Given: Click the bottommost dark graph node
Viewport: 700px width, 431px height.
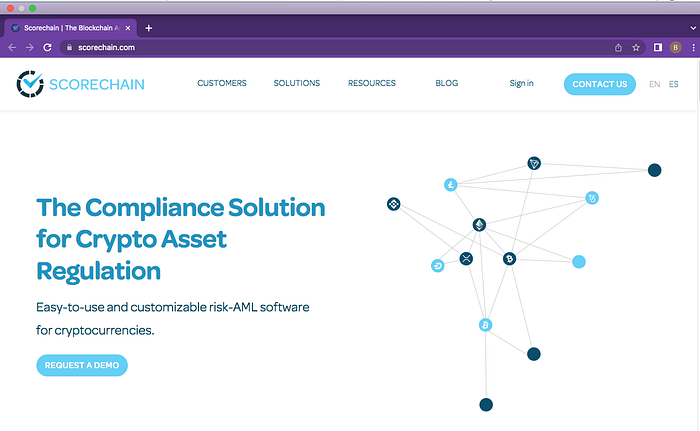Looking at the screenshot, I should (x=486, y=405).
